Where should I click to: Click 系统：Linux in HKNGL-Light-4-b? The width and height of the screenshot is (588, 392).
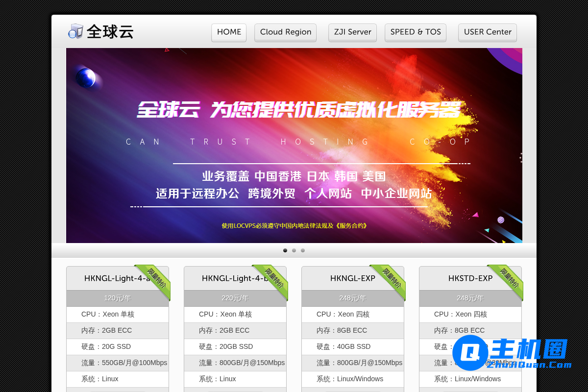pos(235,379)
